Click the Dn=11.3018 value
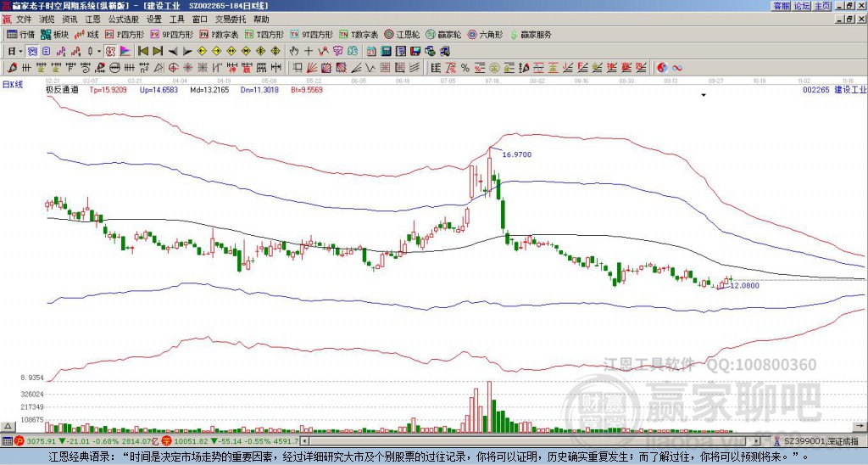868x465 pixels. 259,89
